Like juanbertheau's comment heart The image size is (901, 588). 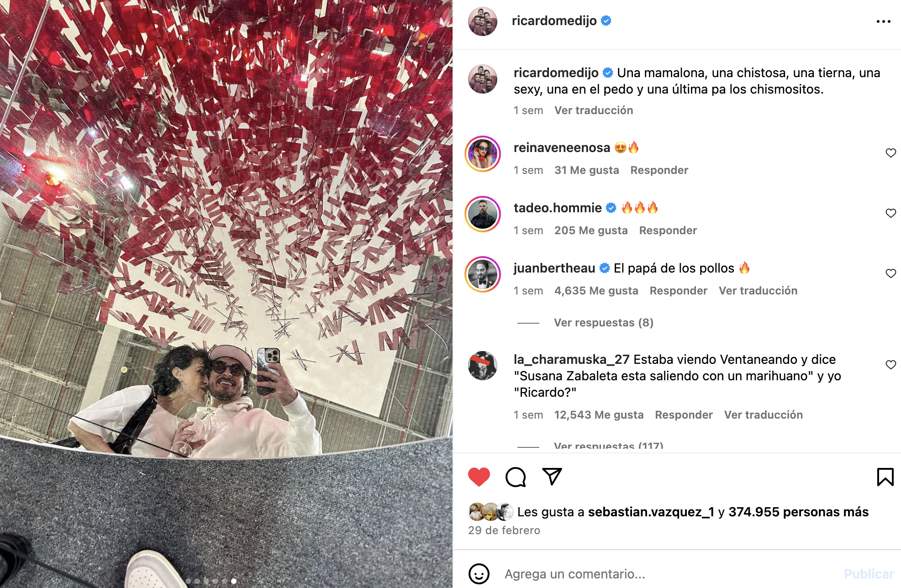pos(890,273)
